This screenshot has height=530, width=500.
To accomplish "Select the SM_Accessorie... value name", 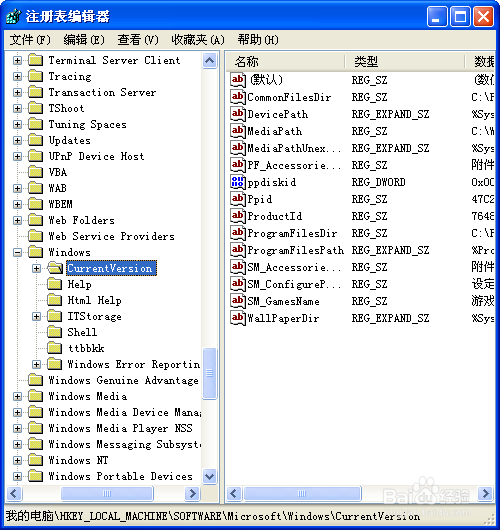I will [294, 267].
